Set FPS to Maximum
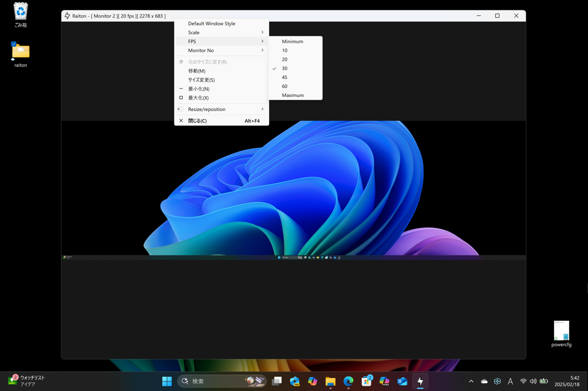588x391 pixels. click(295, 95)
